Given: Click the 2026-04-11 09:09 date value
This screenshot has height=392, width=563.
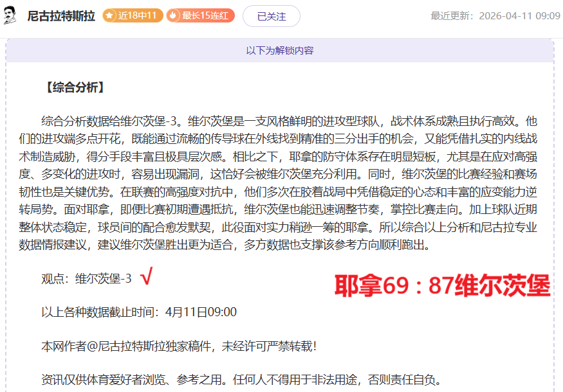Looking at the screenshot, I should tap(519, 16).
